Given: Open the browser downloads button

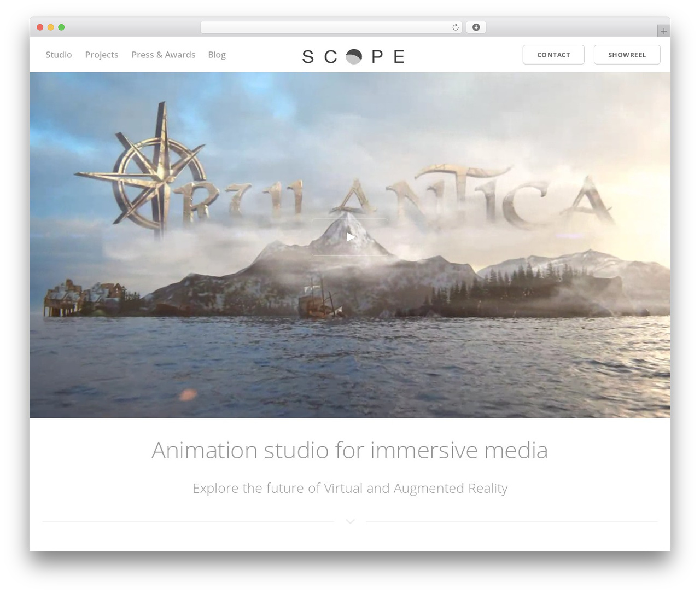Looking at the screenshot, I should click(476, 27).
